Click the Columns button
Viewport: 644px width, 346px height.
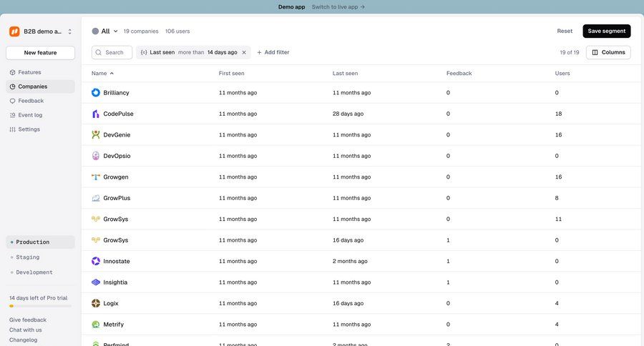[x=608, y=52]
